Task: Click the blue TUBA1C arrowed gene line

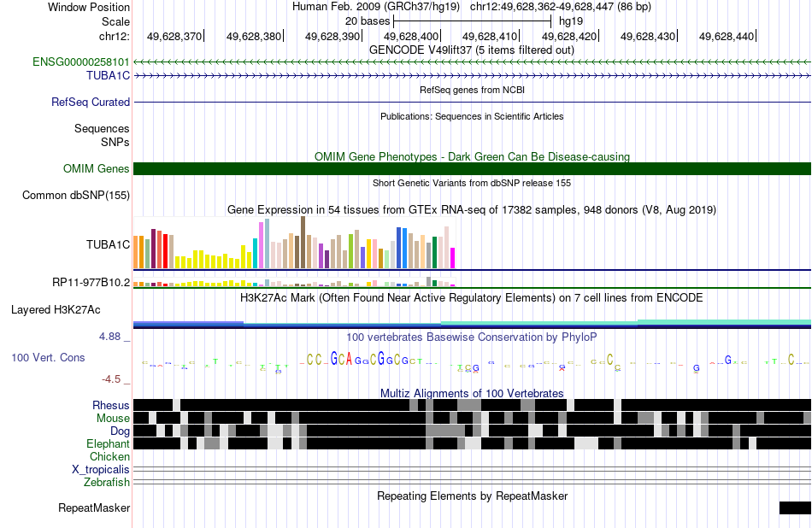Action: tap(473, 75)
